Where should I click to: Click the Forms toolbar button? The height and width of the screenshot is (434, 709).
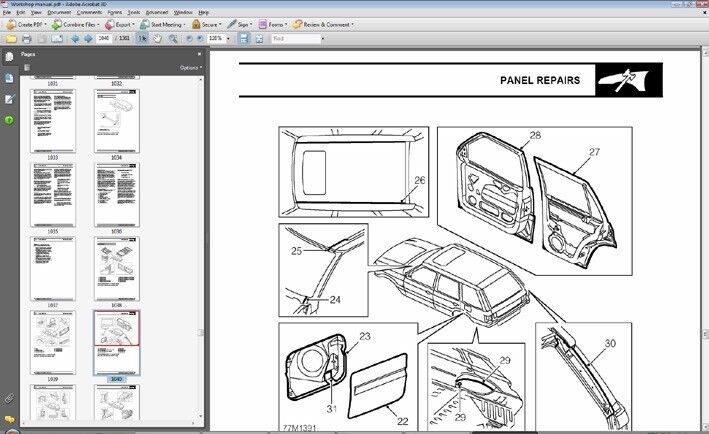click(x=273, y=25)
